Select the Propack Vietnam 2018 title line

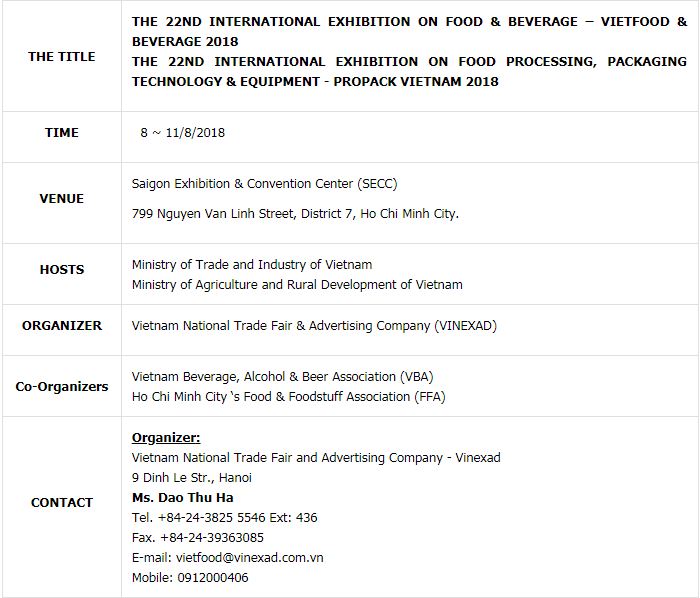[409, 71]
